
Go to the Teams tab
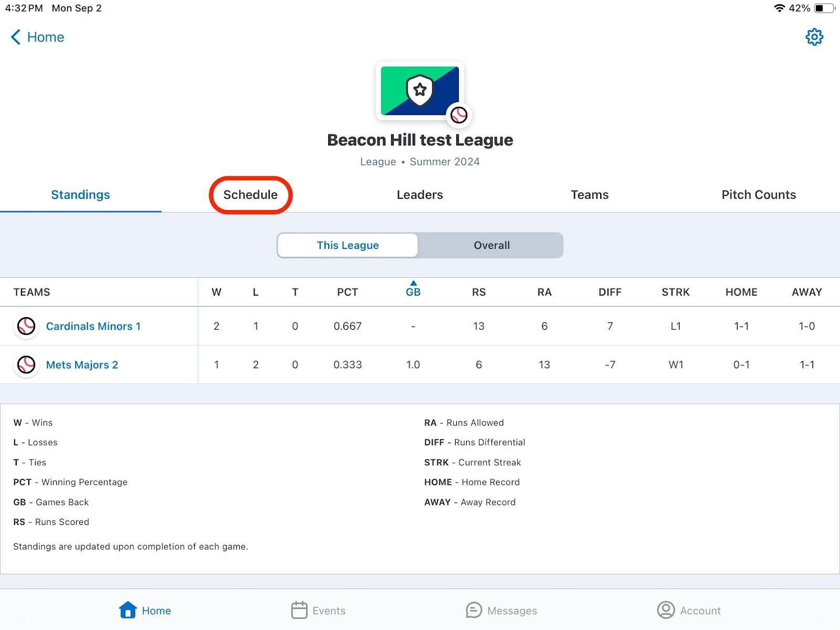coord(590,195)
